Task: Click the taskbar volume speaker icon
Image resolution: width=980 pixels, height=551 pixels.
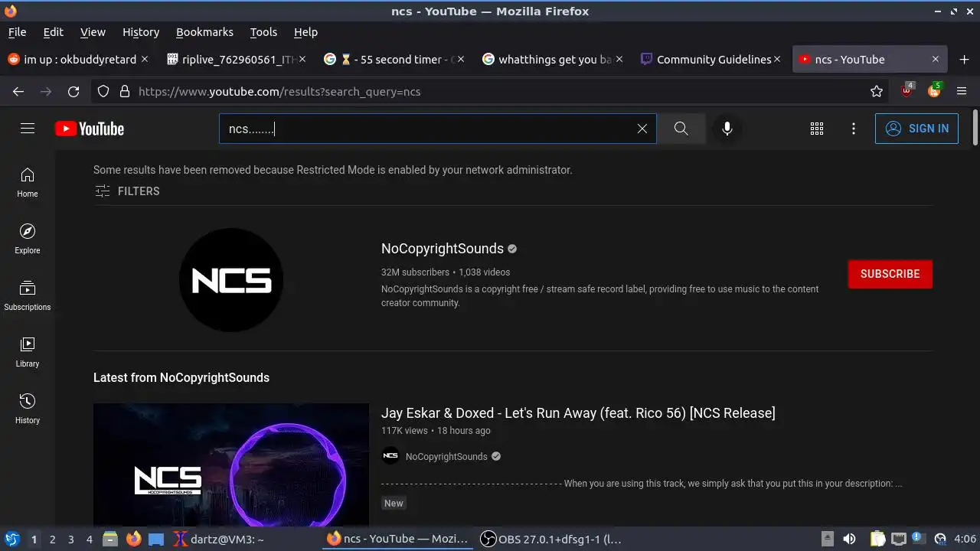Action: tap(849, 539)
